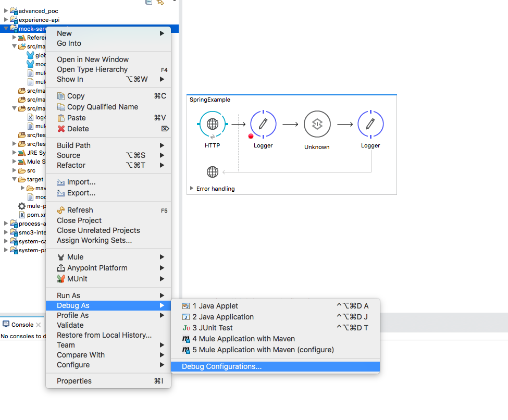The width and height of the screenshot is (508, 420).
Task: Click Maven icon of Mule Application with Maven (configure)
Action: 187,350
